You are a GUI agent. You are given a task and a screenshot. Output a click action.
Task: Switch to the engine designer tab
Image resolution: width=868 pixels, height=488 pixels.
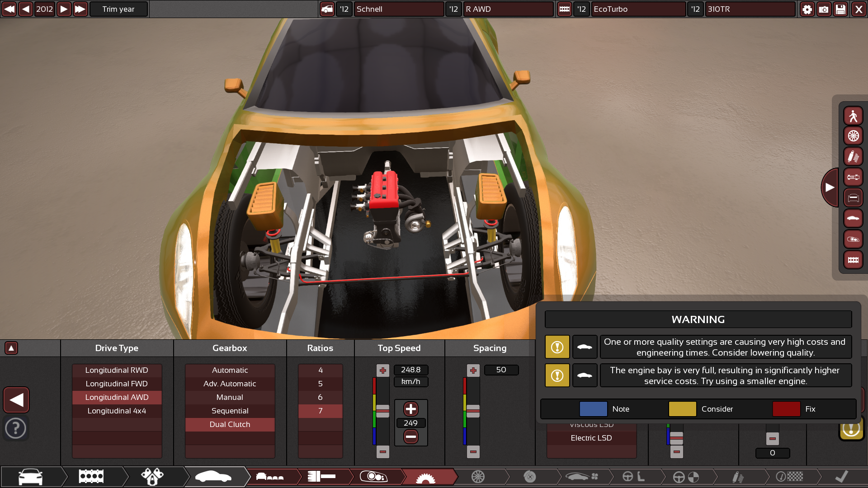[91, 477]
